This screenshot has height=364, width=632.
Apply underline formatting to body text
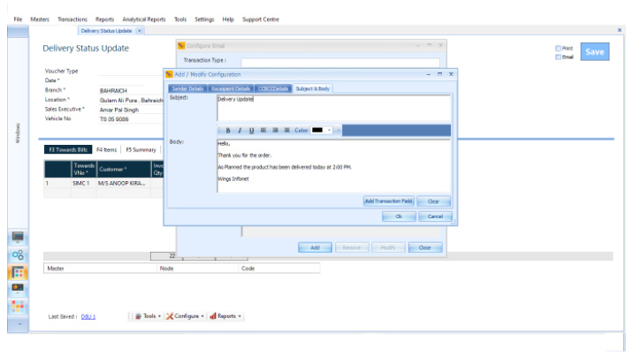pyautogui.click(x=251, y=130)
